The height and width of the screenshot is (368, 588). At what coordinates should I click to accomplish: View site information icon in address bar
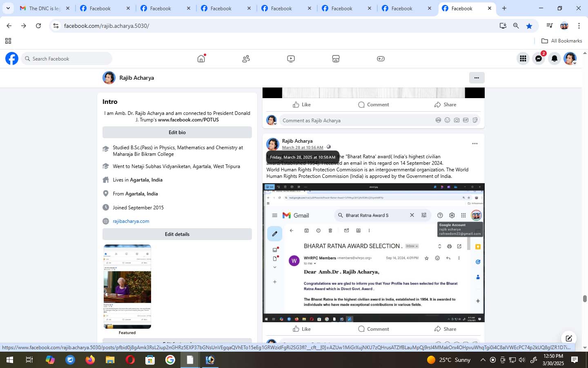[56, 26]
